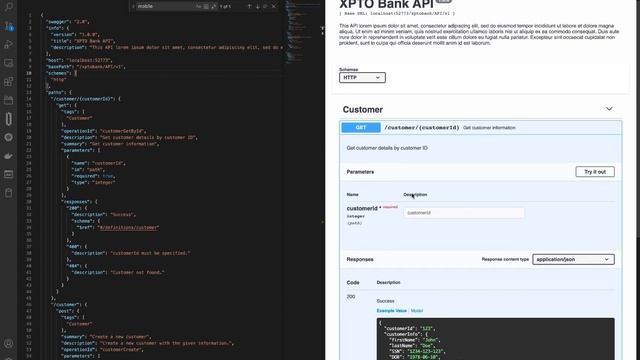The height and width of the screenshot is (360, 640).
Task: Open the Response content type dropdown
Action: point(573,260)
